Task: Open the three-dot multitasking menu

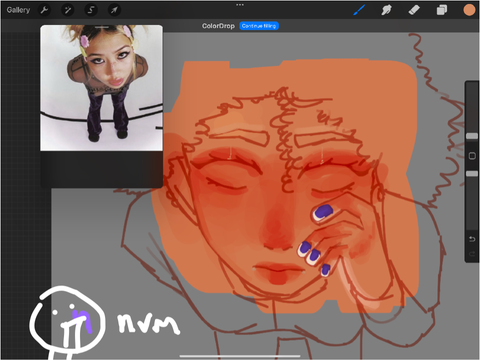Action: point(240,5)
